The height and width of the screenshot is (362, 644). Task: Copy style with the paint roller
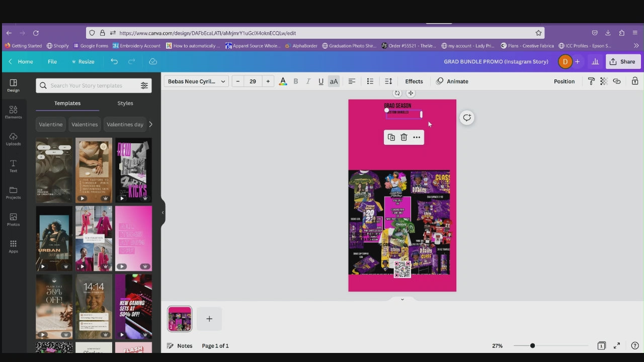591,81
